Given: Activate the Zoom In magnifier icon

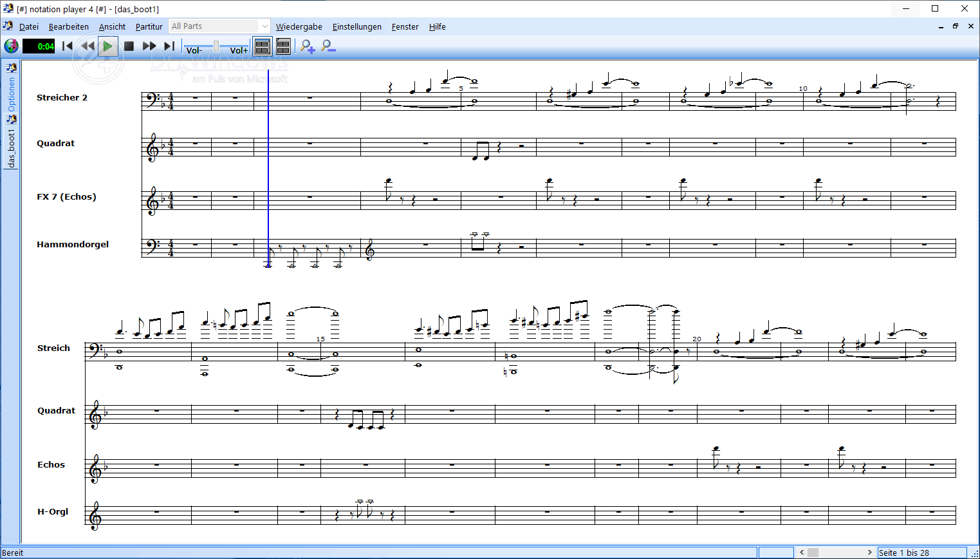Looking at the screenshot, I should 307,46.
